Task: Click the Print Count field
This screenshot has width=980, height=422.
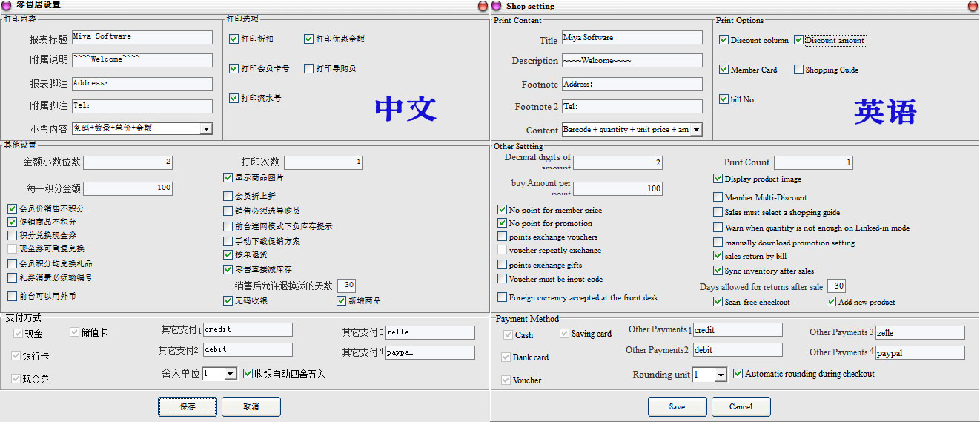Action: [813, 162]
